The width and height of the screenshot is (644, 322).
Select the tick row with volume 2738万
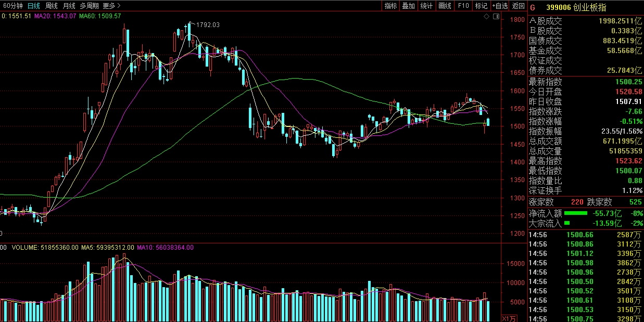(x=586, y=272)
